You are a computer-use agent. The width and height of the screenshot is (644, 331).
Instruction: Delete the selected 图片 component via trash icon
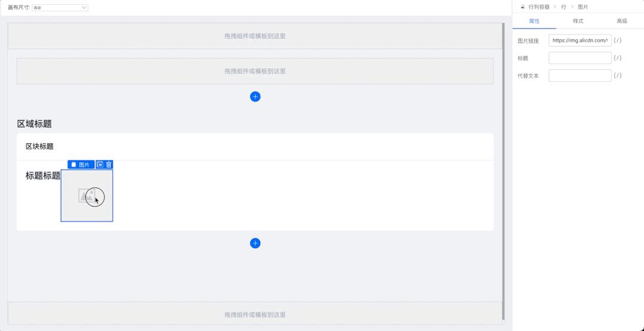tap(109, 164)
